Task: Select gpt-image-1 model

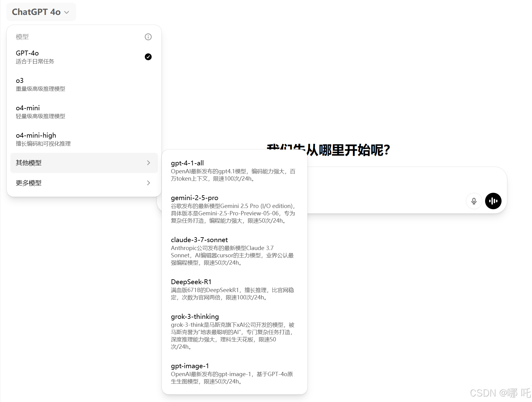Action: tap(234, 373)
